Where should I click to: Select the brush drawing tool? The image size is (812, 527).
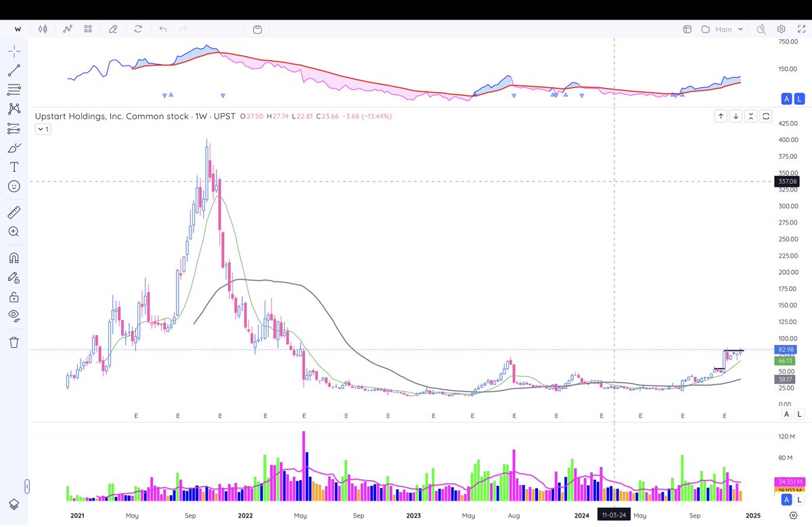14,147
